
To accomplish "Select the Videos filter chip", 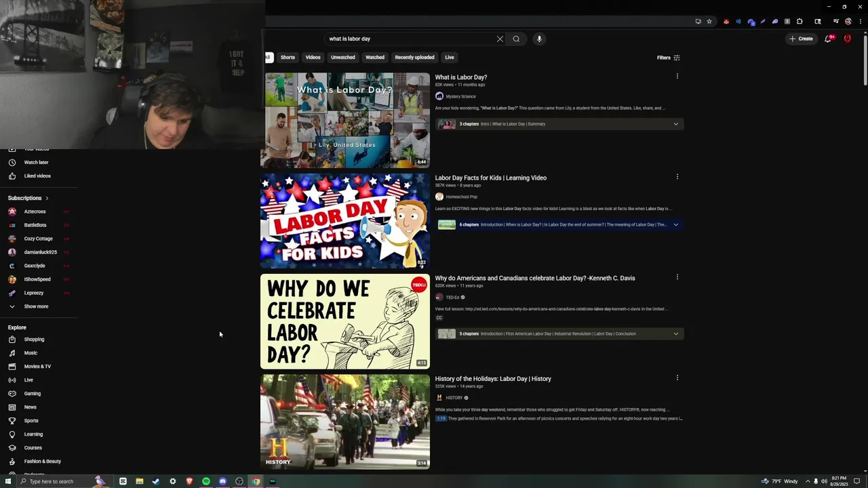I will [313, 58].
